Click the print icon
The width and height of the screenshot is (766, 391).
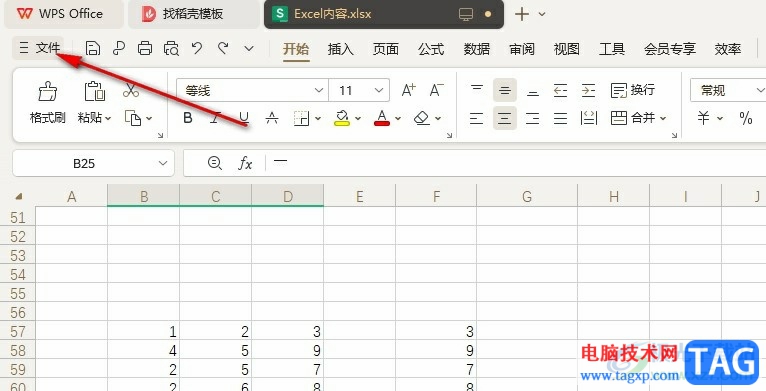point(145,48)
